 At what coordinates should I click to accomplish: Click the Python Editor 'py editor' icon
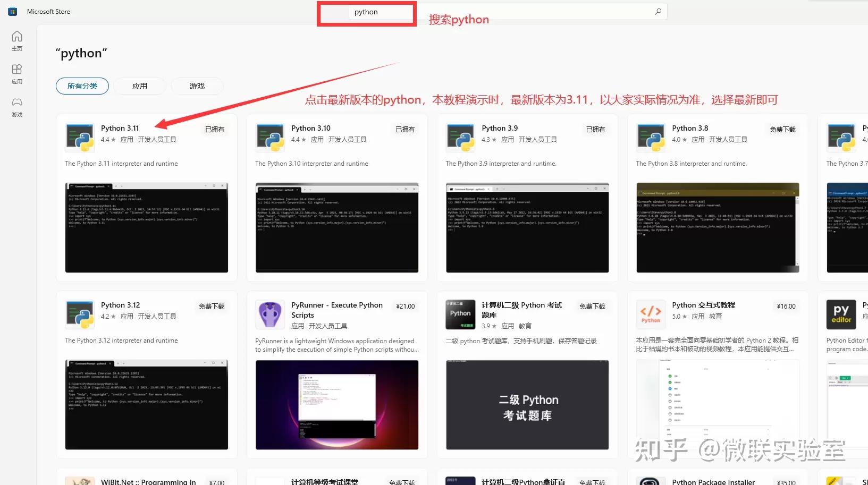[x=841, y=314]
